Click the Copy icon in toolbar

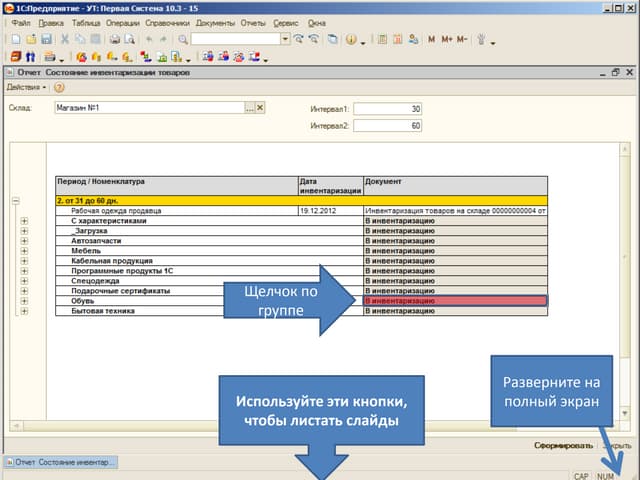pyautogui.click(x=80, y=39)
